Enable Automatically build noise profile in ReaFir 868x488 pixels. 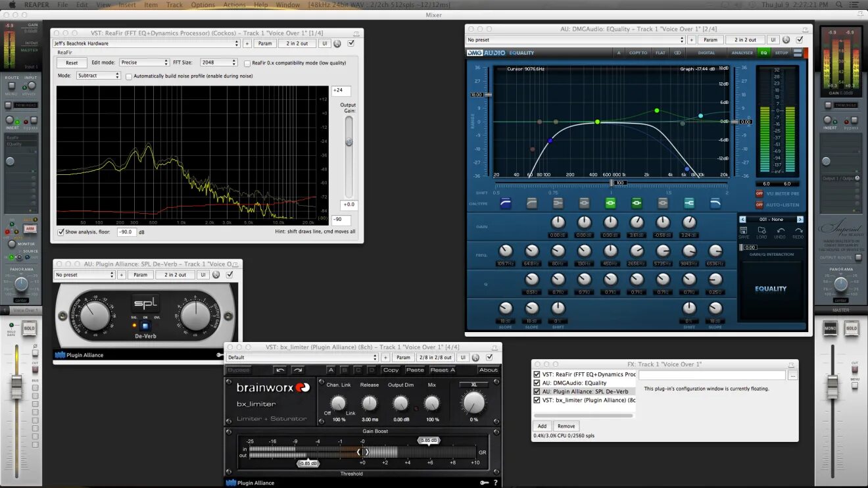coord(129,76)
